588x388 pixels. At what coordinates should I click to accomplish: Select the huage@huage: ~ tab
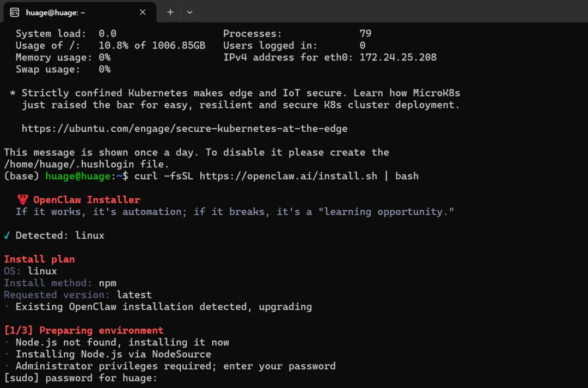click(x=60, y=12)
